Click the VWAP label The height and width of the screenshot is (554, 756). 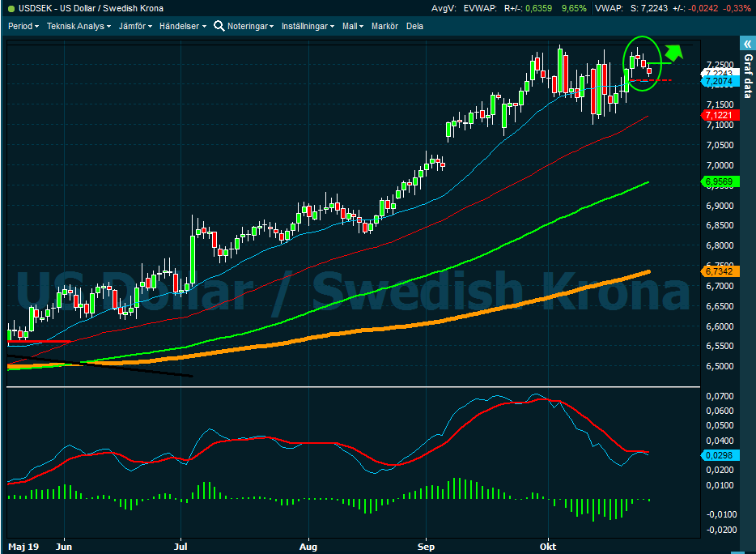(609, 8)
